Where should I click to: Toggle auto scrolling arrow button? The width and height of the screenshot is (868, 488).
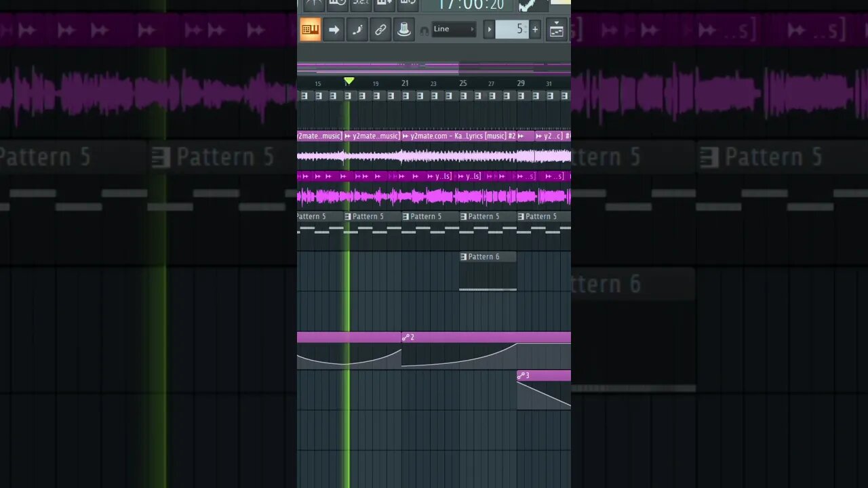(334, 29)
